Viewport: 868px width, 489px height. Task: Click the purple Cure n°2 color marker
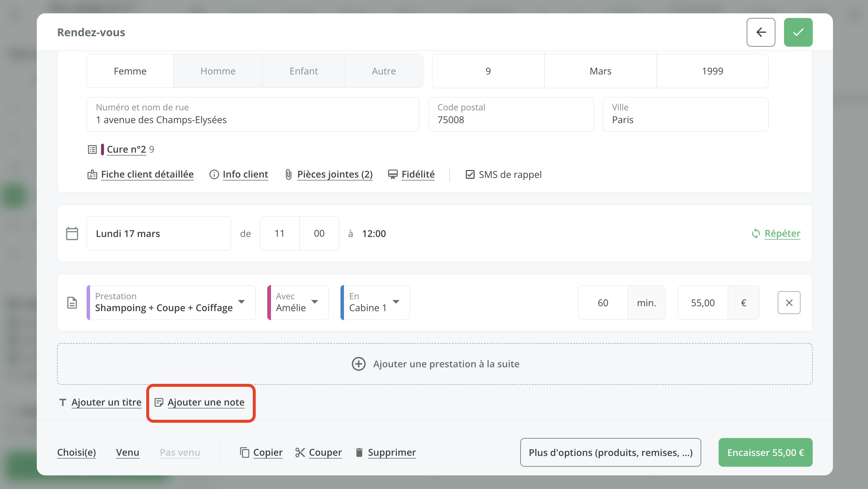coord(102,149)
